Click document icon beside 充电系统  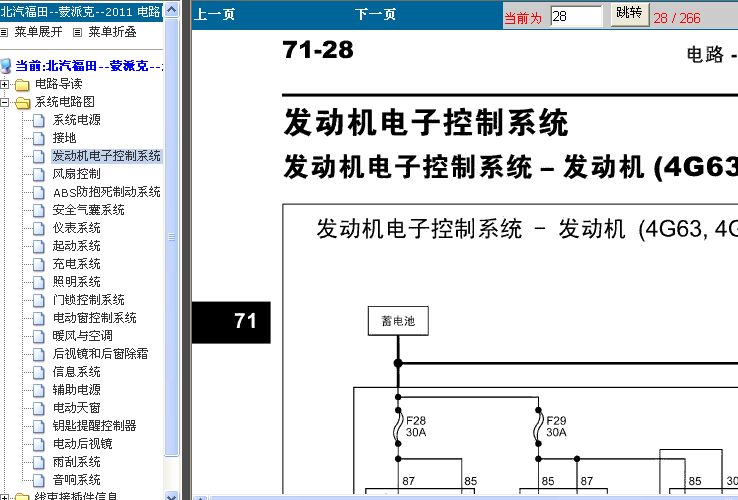point(39,265)
